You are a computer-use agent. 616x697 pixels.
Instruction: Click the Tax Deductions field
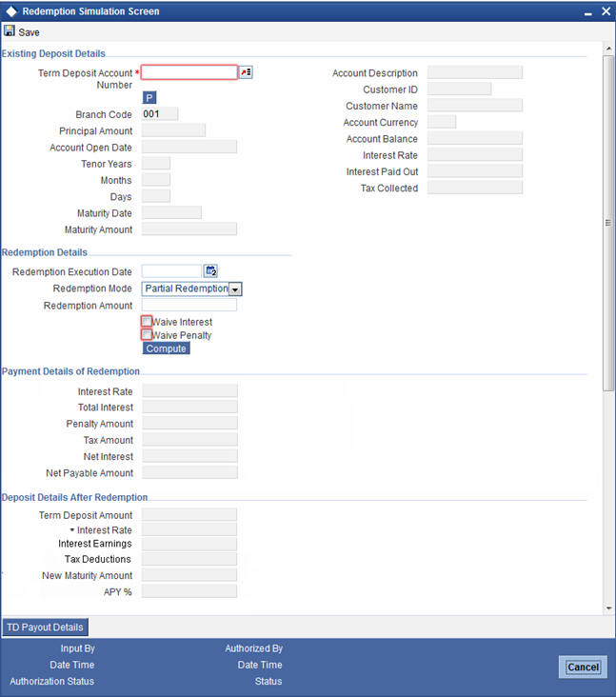pyautogui.click(x=189, y=559)
